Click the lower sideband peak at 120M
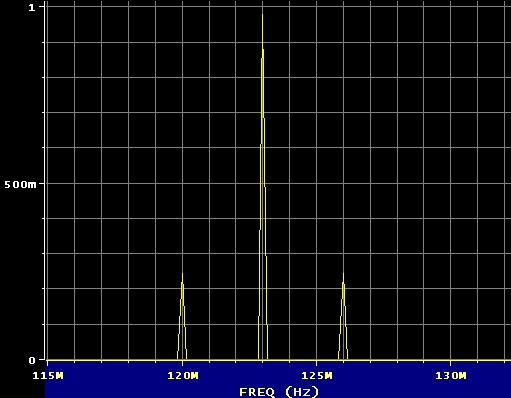511x398 pixels. [182, 317]
